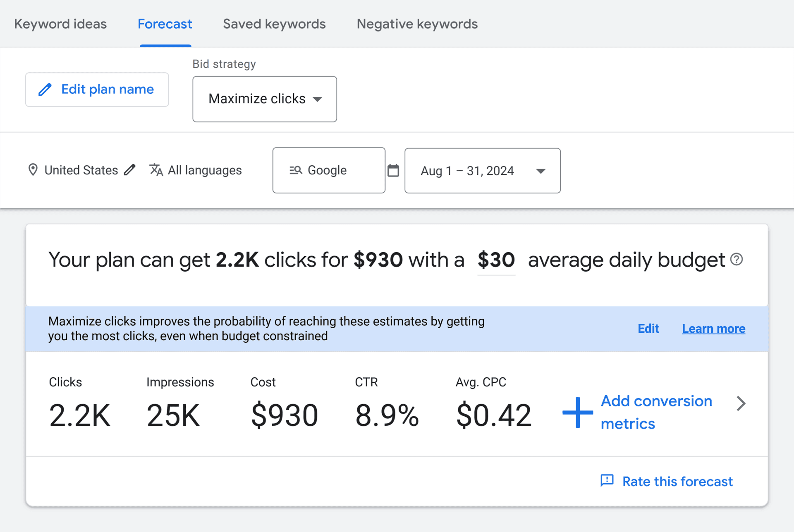794x532 pixels.
Task: Open the Negative keywords tab
Action: point(417,24)
